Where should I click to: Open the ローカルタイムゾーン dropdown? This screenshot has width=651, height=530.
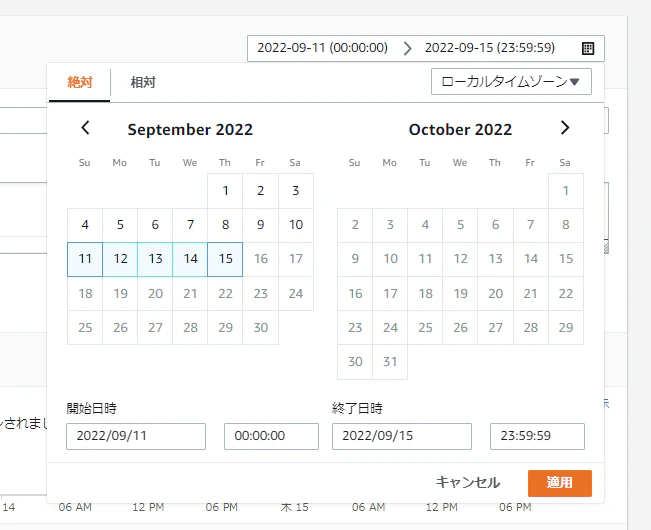tap(511, 82)
